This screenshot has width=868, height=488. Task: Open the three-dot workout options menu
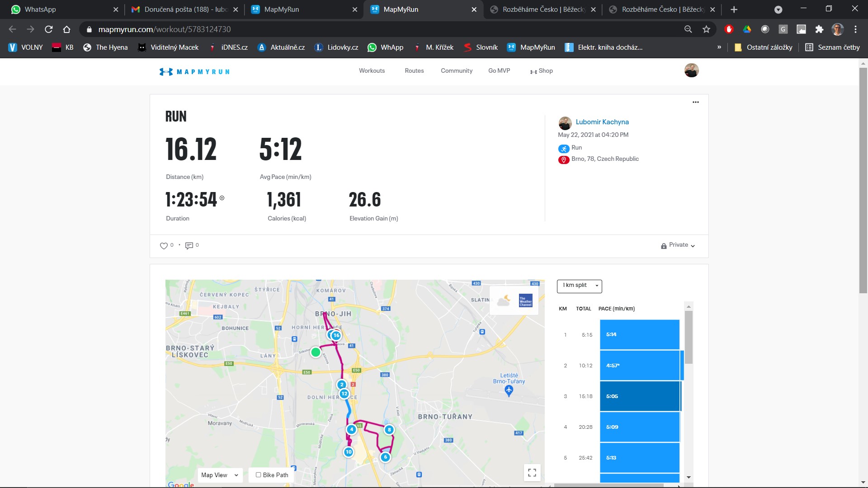click(695, 102)
